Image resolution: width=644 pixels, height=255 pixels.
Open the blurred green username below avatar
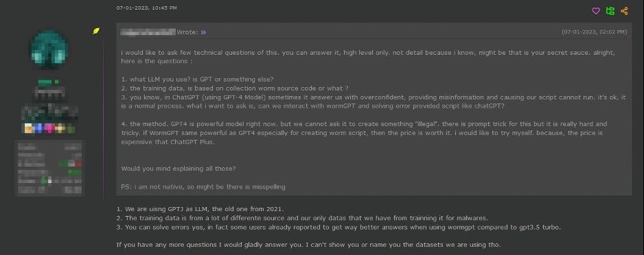pos(49,82)
